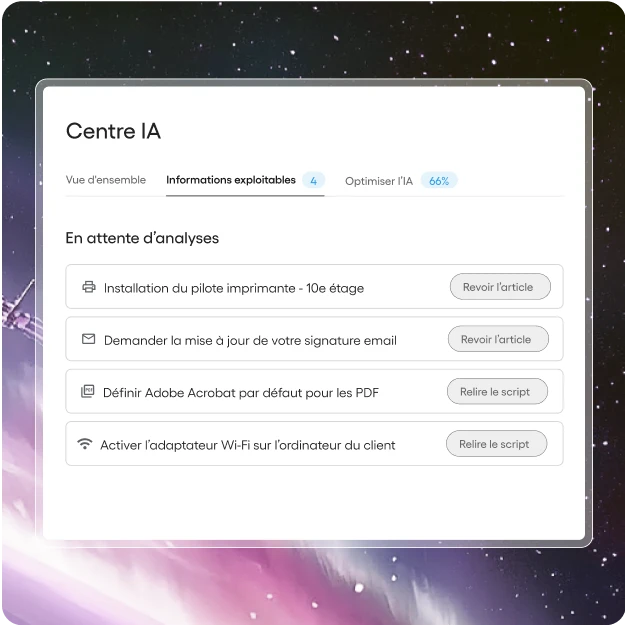Click the printer icon beside Installation du pilote imprimante
Image resolution: width=625 pixels, height=625 pixels.
pyautogui.click(x=89, y=287)
